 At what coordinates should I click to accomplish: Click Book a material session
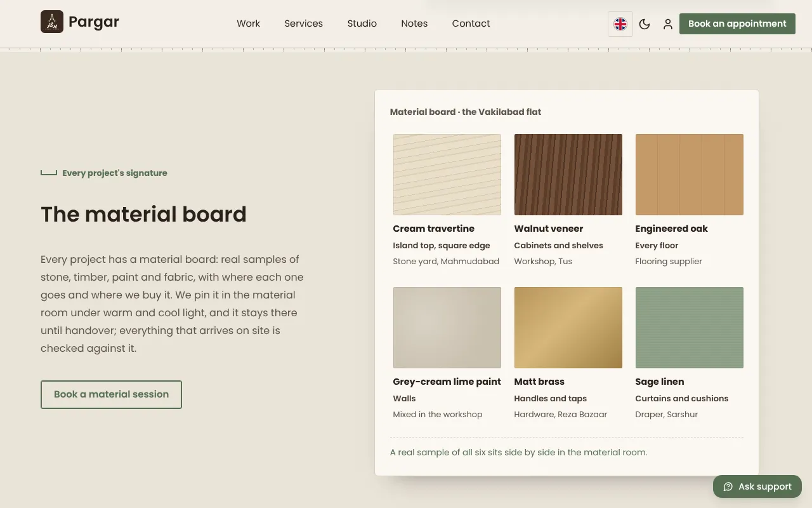[111, 394]
